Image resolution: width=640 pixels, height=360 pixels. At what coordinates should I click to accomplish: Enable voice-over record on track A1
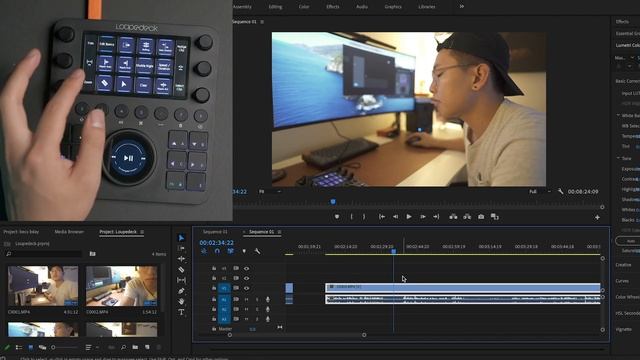click(268, 299)
